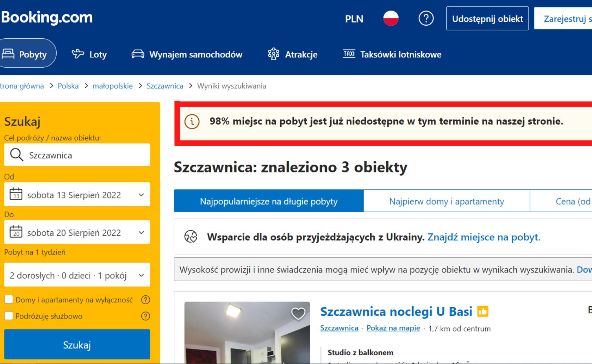Select the Cena sort tab
This screenshot has width=592, height=364.
point(561,201)
